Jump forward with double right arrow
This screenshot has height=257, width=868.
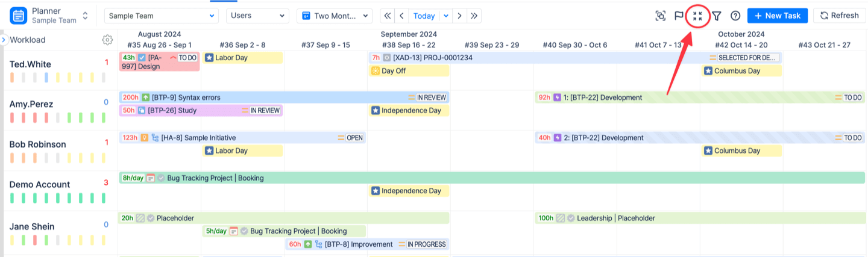(x=474, y=16)
